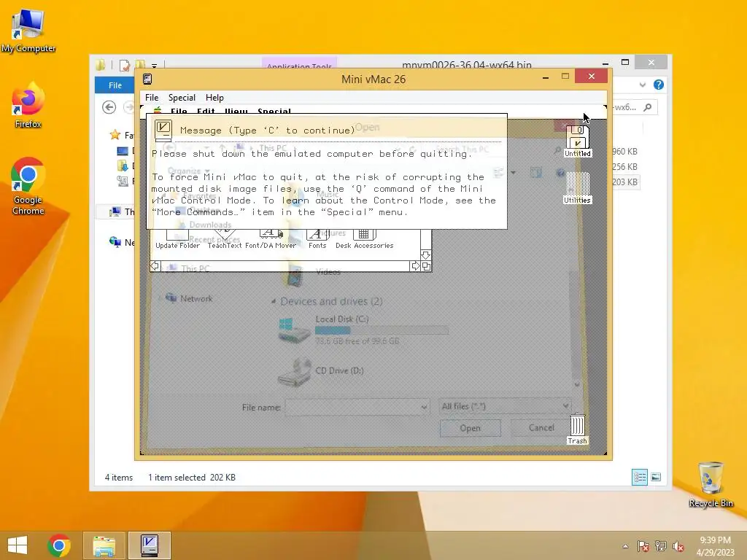Select the Recycle Bin desktop icon

click(x=711, y=485)
